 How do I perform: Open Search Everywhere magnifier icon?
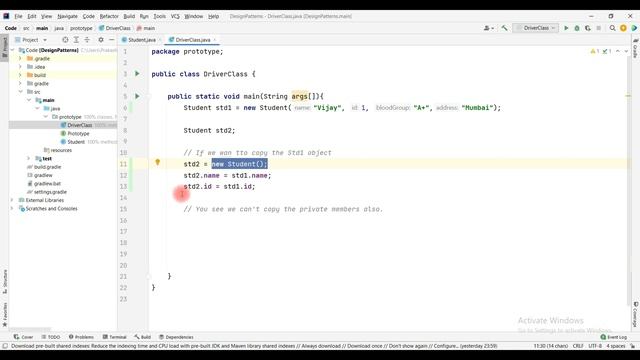613,28
